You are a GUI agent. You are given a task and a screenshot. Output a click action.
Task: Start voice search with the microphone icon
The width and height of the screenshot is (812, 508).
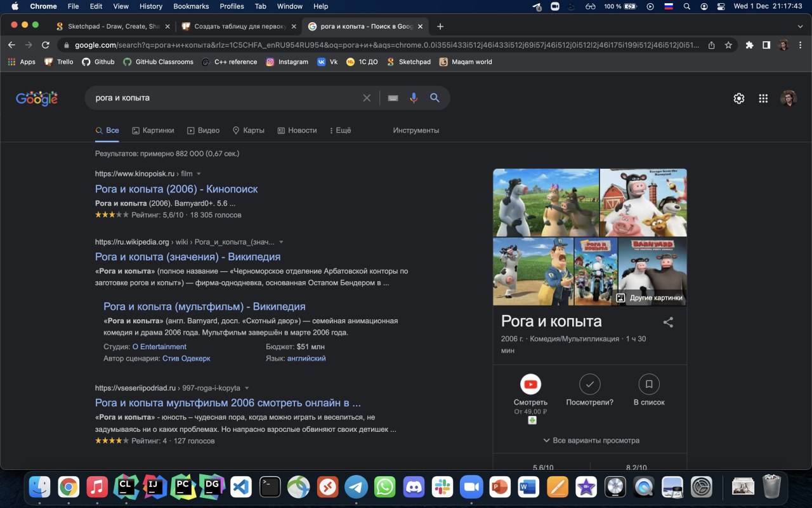click(x=414, y=98)
